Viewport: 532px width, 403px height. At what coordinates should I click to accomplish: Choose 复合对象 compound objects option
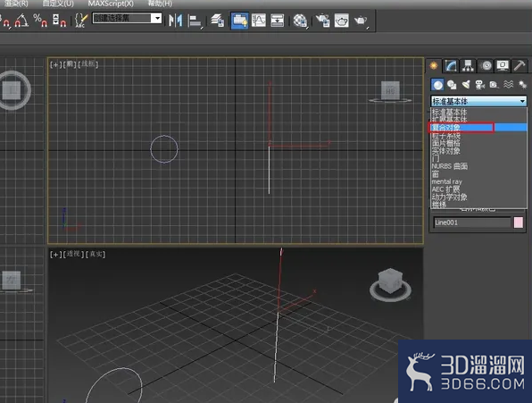click(x=478, y=128)
